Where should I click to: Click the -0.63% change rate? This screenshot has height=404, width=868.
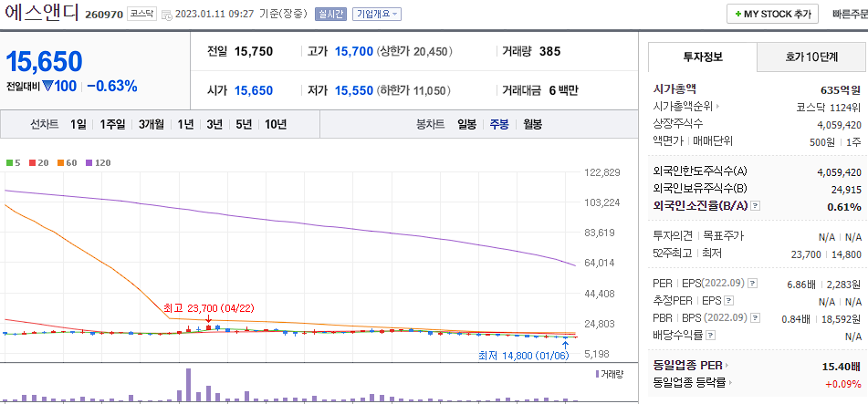coord(112,87)
